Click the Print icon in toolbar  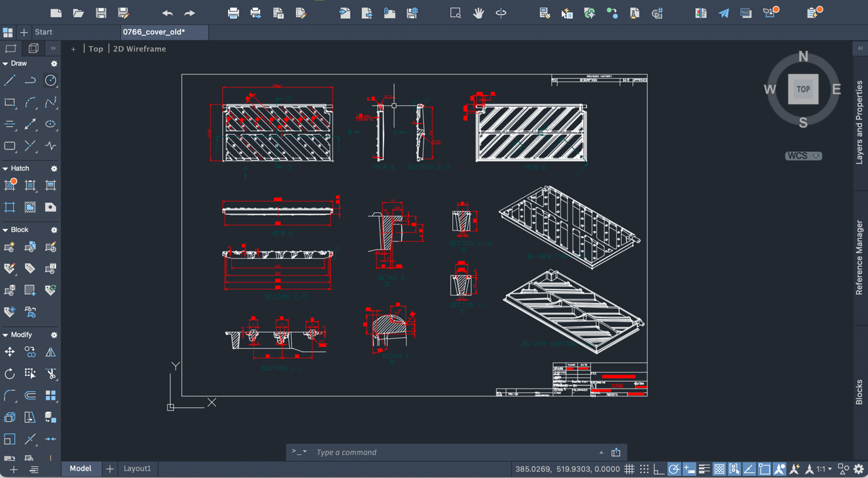[233, 13]
